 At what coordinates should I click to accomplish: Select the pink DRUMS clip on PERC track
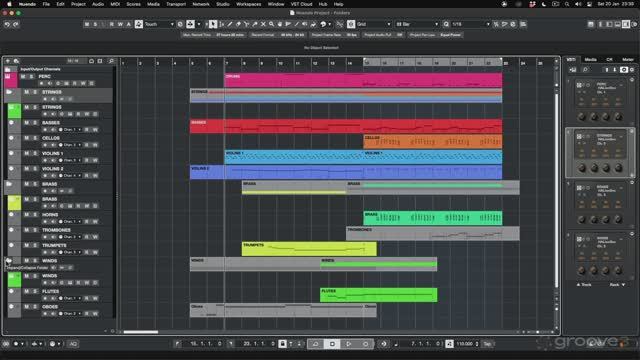pyautogui.click(x=363, y=80)
